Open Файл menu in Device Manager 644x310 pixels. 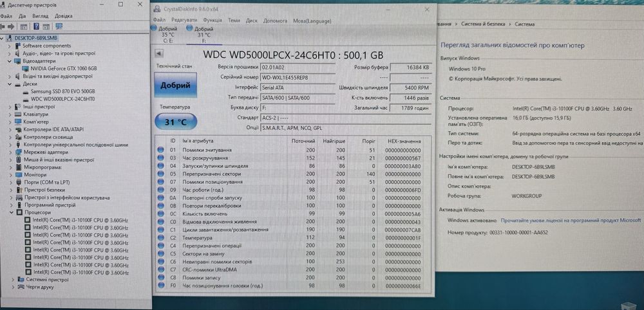click(x=6, y=16)
